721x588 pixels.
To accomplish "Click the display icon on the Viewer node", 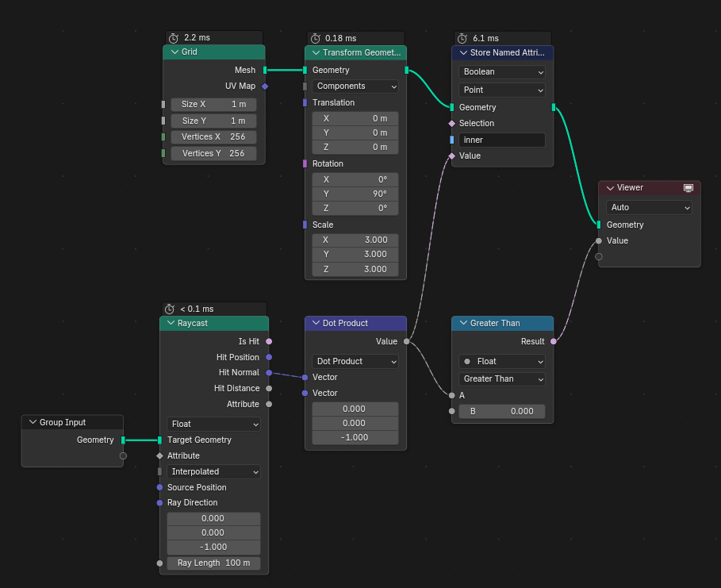I will (688, 187).
